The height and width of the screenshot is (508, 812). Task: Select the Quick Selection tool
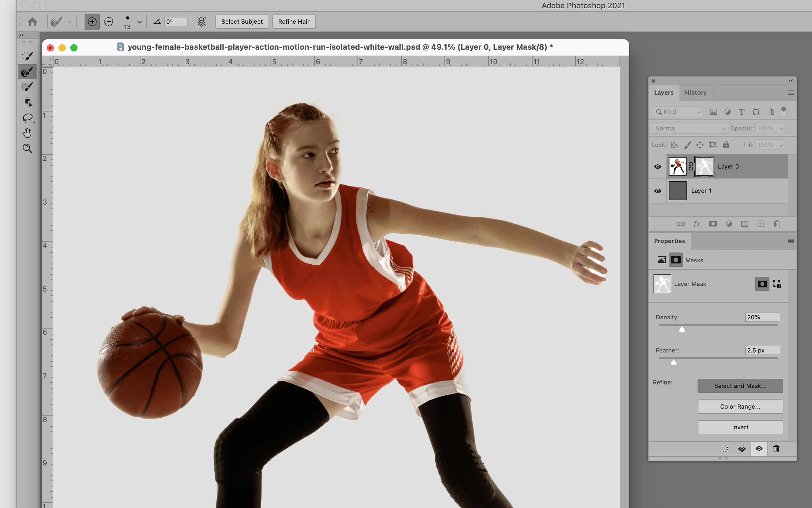[27, 56]
